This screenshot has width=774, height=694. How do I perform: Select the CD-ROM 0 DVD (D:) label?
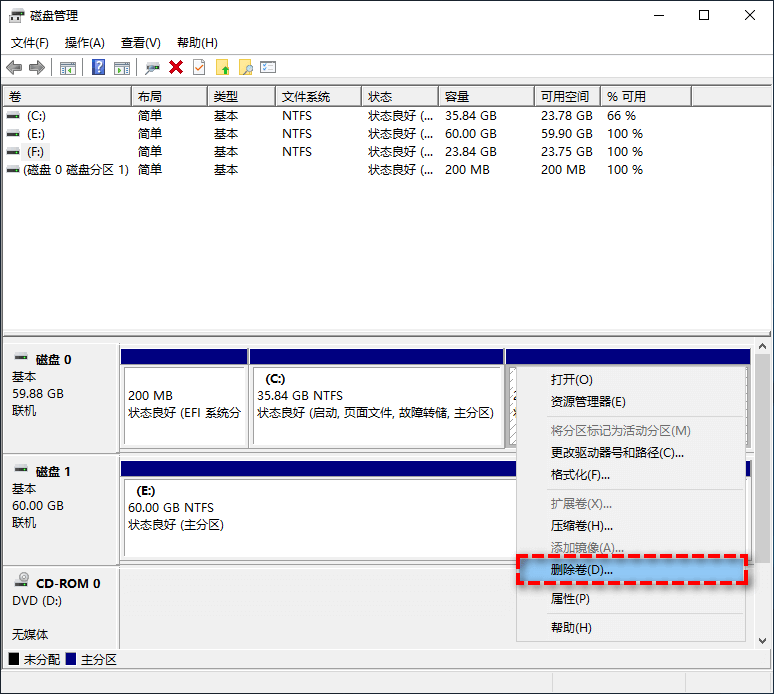(60, 609)
